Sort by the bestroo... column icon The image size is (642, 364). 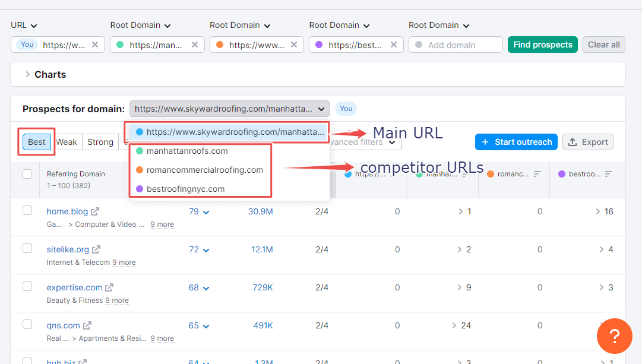tap(608, 174)
